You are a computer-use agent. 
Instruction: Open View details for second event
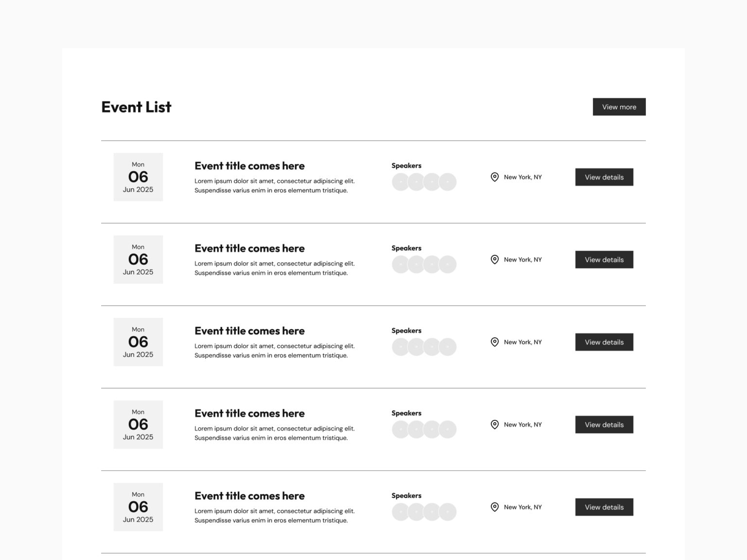click(x=604, y=260)
